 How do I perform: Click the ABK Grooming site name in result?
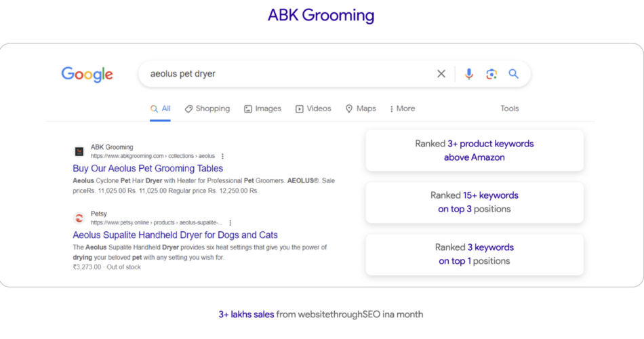pos(112,147)
